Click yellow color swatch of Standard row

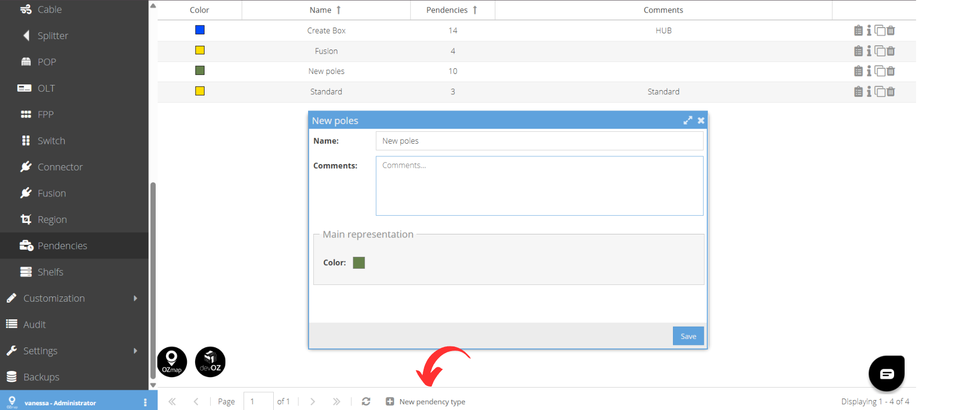coord(200,91)
